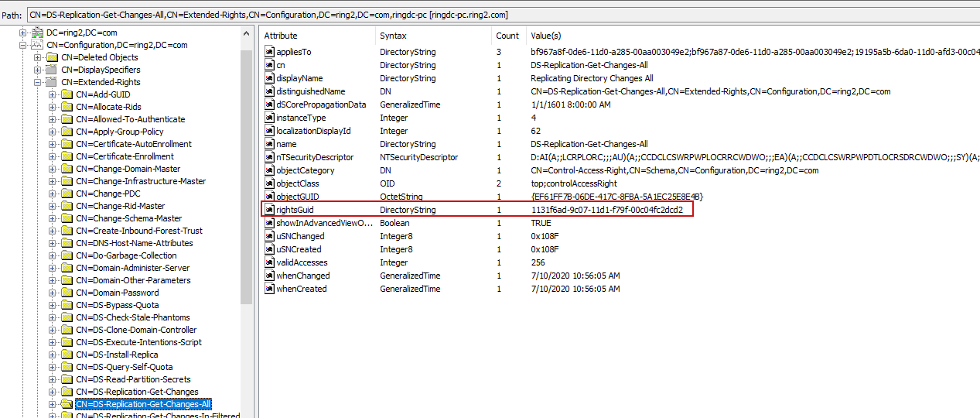Click the CN=Add-GUID folder icon
980x418 pixels.
[67, 94]
